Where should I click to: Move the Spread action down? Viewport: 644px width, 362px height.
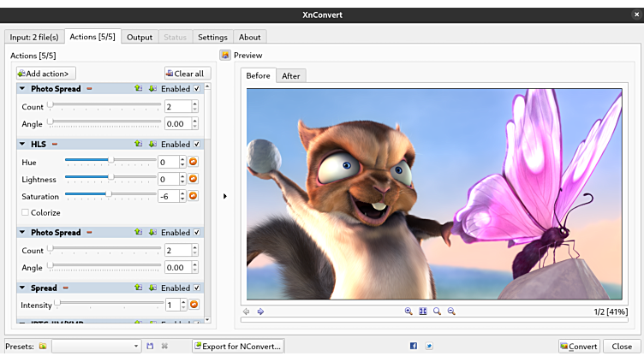pos(152,288)
